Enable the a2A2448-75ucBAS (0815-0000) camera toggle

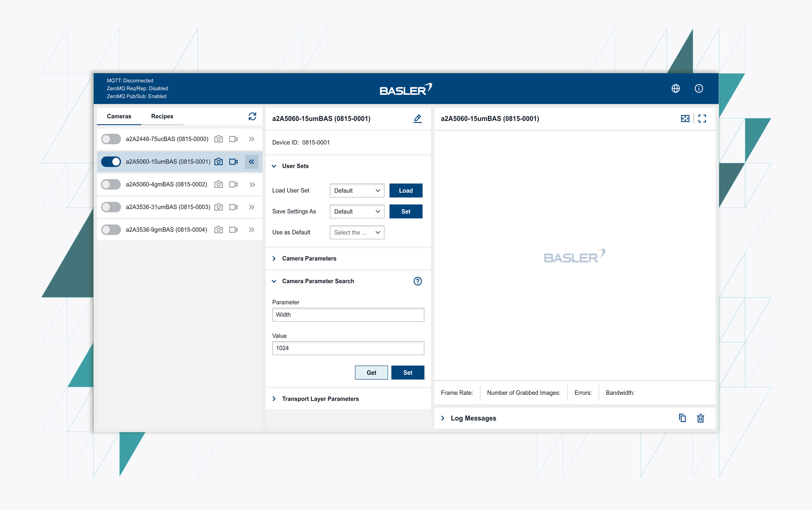pos(111,139)
